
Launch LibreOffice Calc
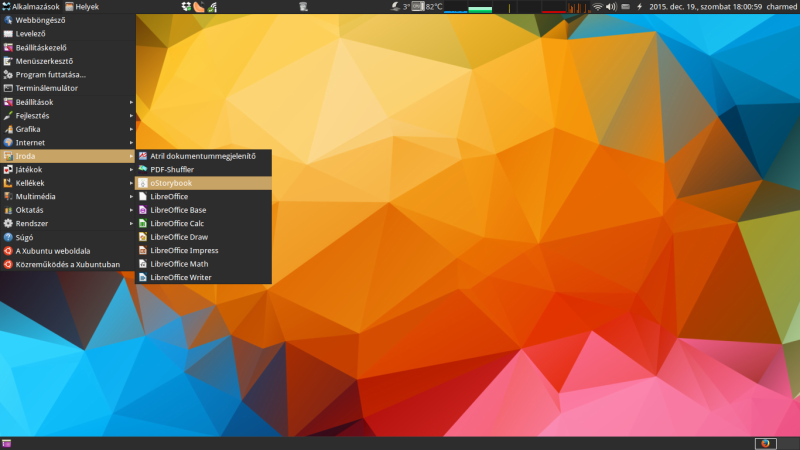coord(203,223)
